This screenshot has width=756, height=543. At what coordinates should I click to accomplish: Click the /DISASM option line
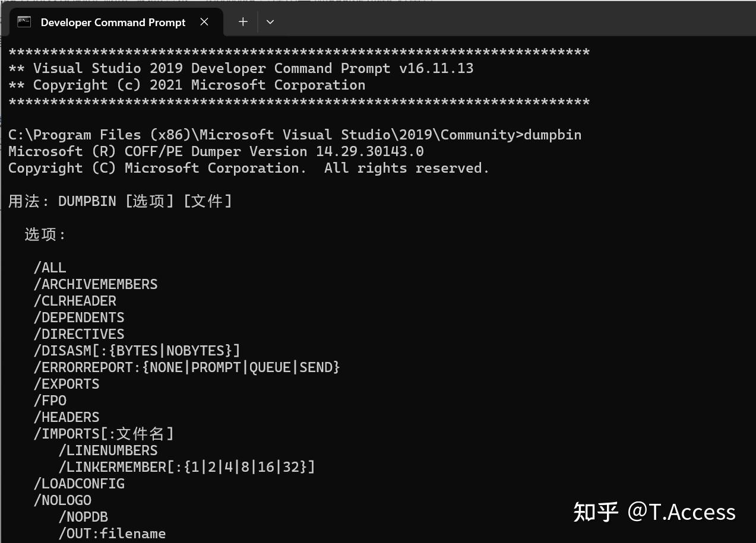coord(137,350)
